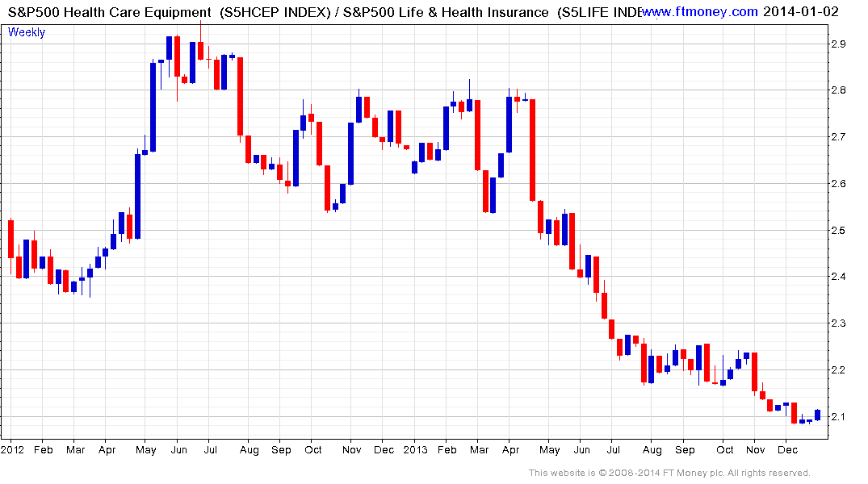The height and width of the screenshot is (484, 868).
Task: Click the www.ftmoney.com link
Action: point(700,11)
